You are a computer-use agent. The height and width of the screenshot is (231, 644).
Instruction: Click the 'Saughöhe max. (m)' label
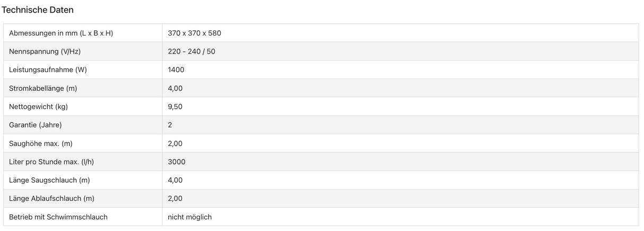pos(41,143)
